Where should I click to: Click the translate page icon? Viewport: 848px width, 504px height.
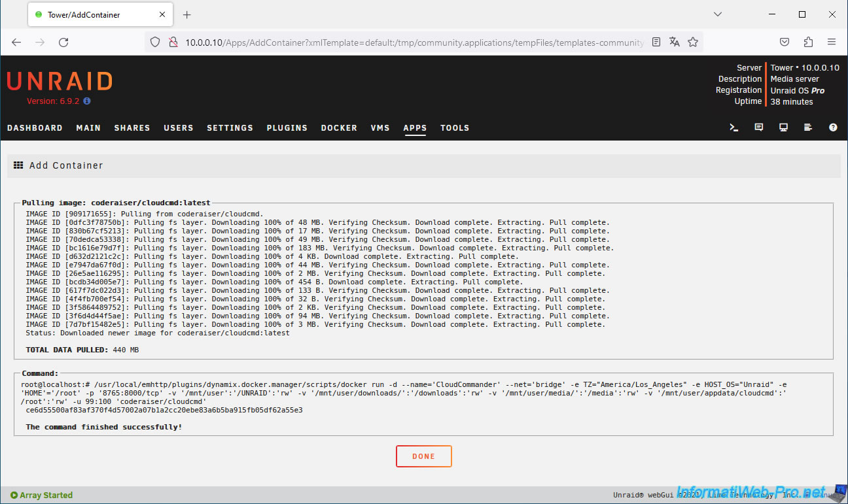point(675,42)
